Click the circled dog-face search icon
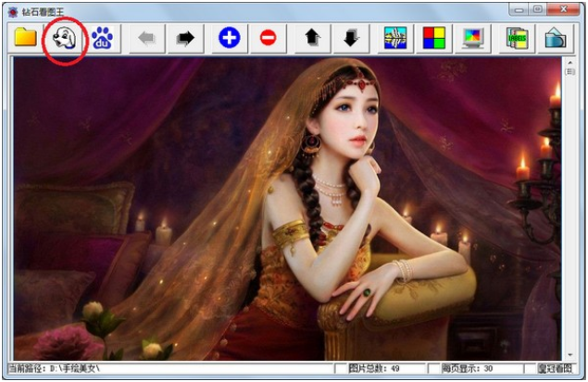588x382 pixels. (x=64, y=38)
